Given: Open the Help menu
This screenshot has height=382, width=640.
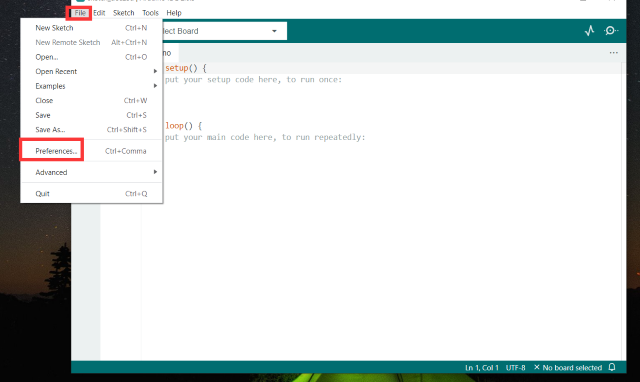Looking at the screenshot, I should (174, 13).
